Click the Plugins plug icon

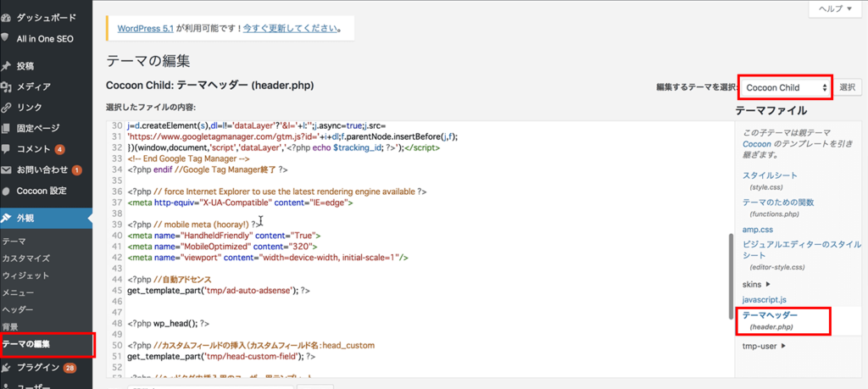(6, 367)
